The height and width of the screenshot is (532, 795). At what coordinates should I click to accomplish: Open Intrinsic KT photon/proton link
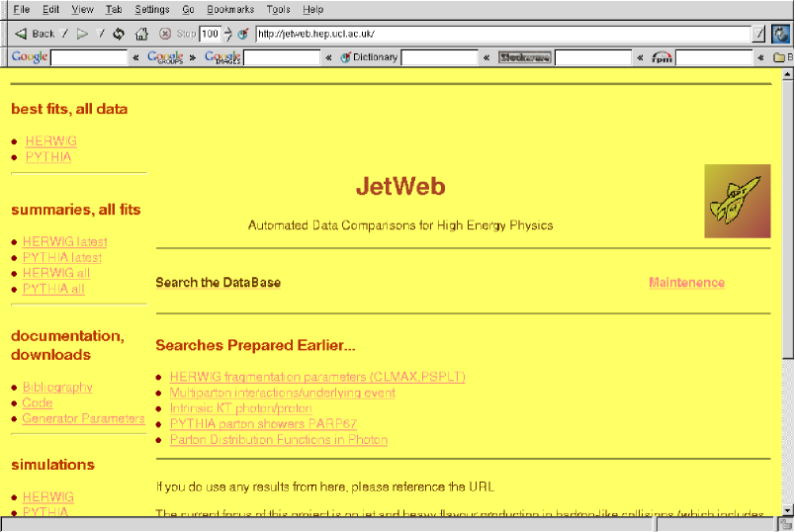point(241,408)
